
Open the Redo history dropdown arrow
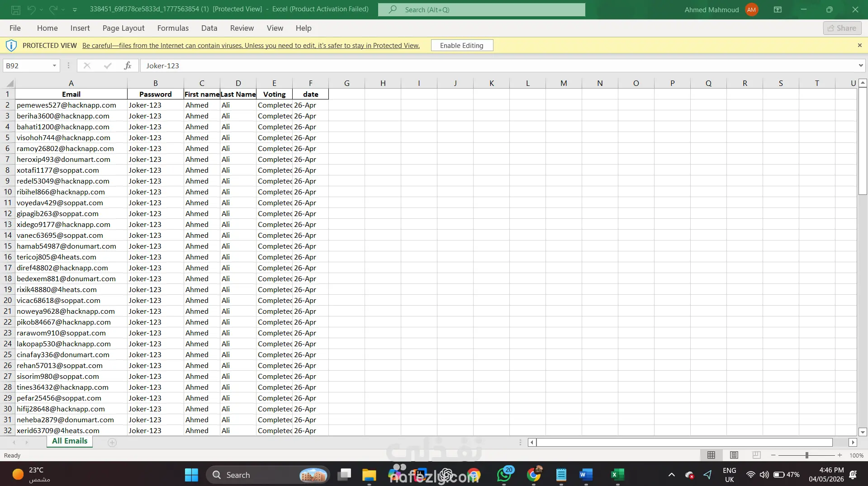point(63,9)
